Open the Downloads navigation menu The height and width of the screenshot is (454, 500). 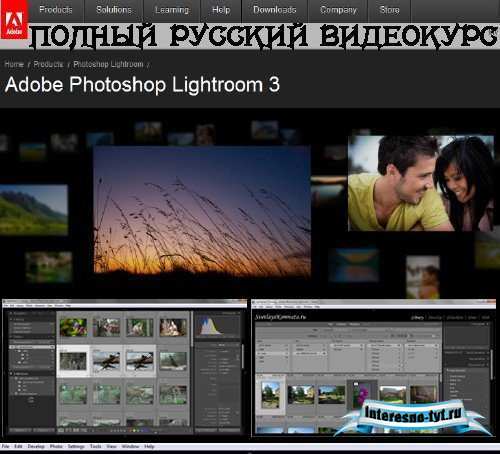[275, 10]
